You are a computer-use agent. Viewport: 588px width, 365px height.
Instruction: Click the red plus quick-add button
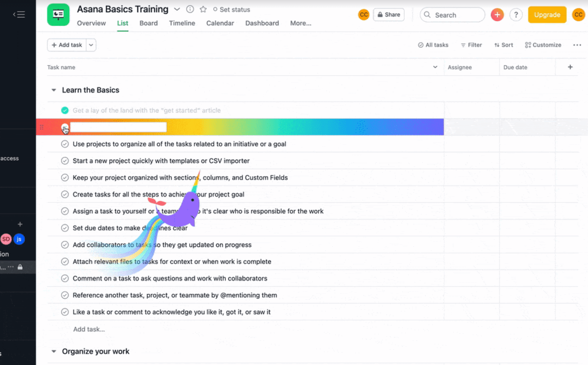497,14
